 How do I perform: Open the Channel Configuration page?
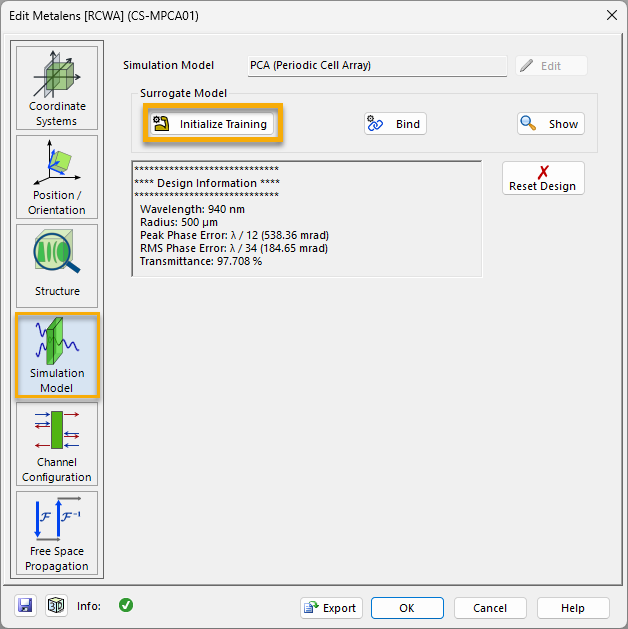click(57, 444)
